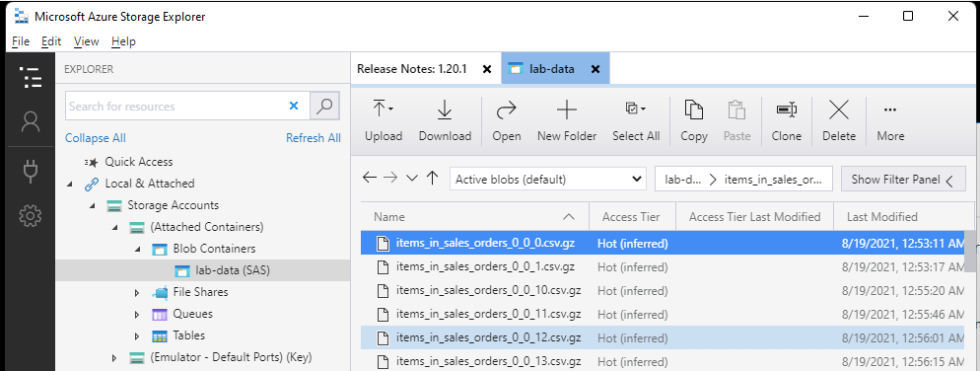The width and height of the screenshot is (980, 371).
Task: Select file items_in_sales_orders_0_0_1.csv.gz
Action: (664, 266)
